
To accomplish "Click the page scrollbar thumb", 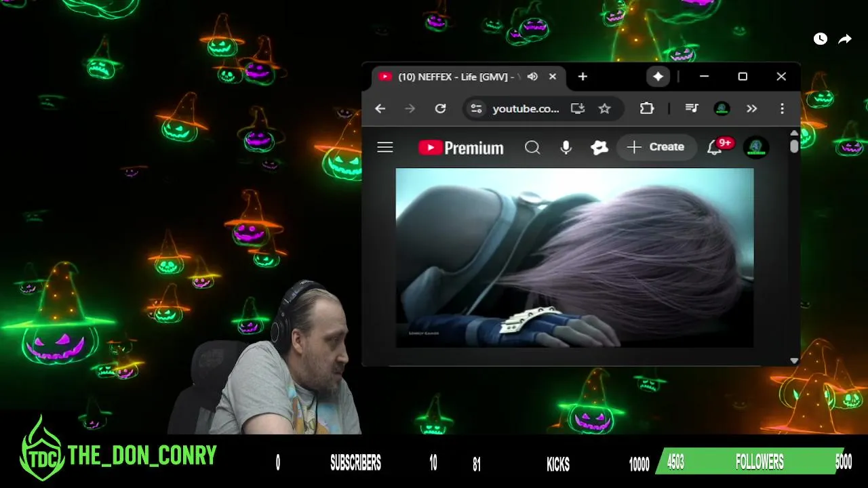I will [x=794, y=146].
